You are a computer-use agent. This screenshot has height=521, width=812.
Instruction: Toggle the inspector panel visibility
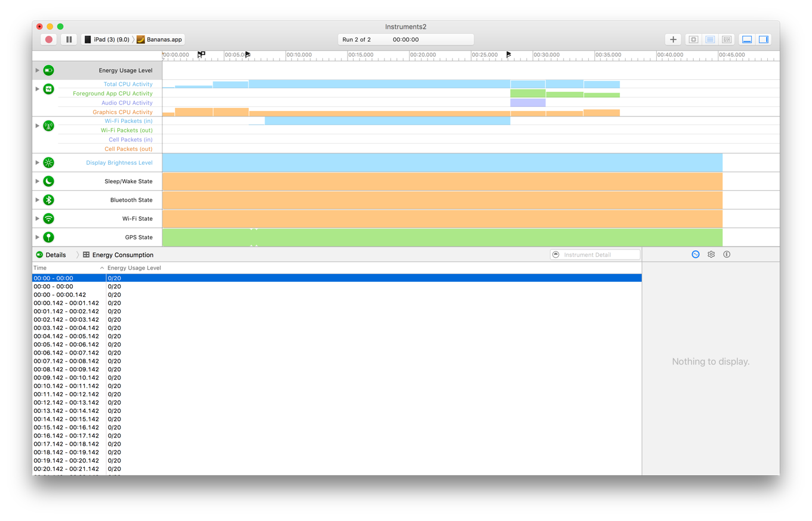763,39
